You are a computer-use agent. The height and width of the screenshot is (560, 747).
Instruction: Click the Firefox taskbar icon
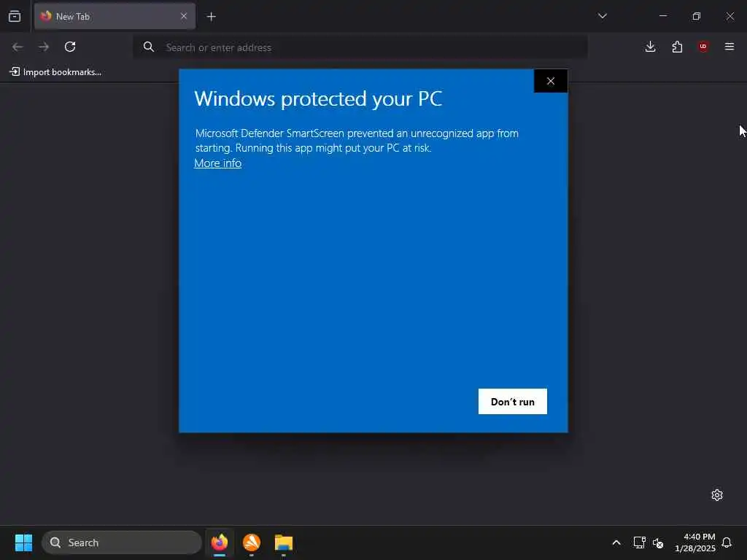click(x=220, y=542)
